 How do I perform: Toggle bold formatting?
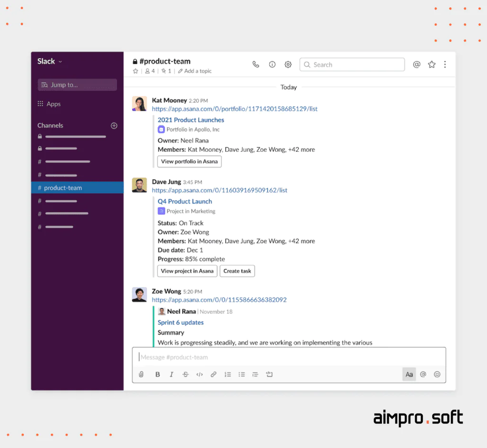(157, 374)
